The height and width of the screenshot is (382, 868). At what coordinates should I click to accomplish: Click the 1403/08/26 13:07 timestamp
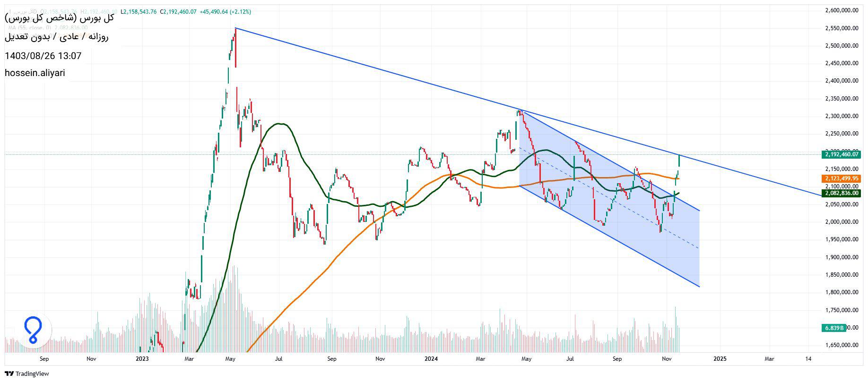pyautogui.click(x=43, y=56)
